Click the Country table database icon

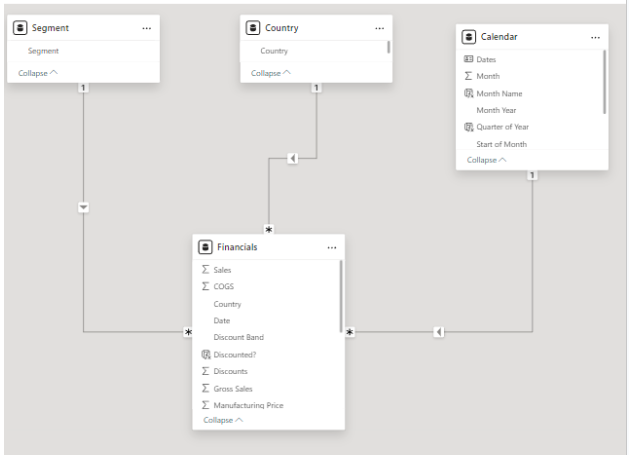[253, 28]
